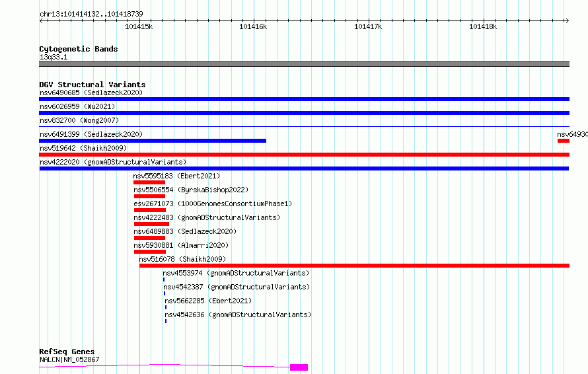Viewport: 588px width, 374px height.
Task: Open nsv4222483 (gnomADStructuralVariants) label
Action: [207, 217]
